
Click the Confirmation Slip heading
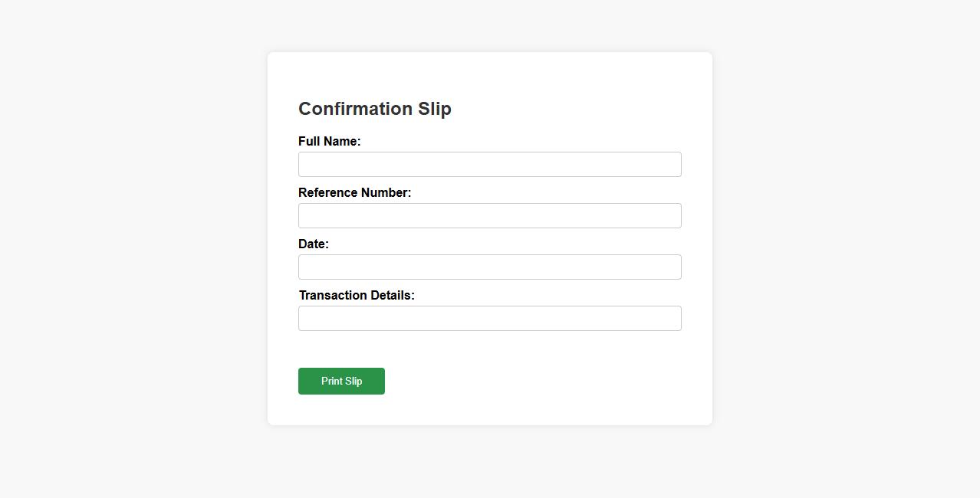374,109
